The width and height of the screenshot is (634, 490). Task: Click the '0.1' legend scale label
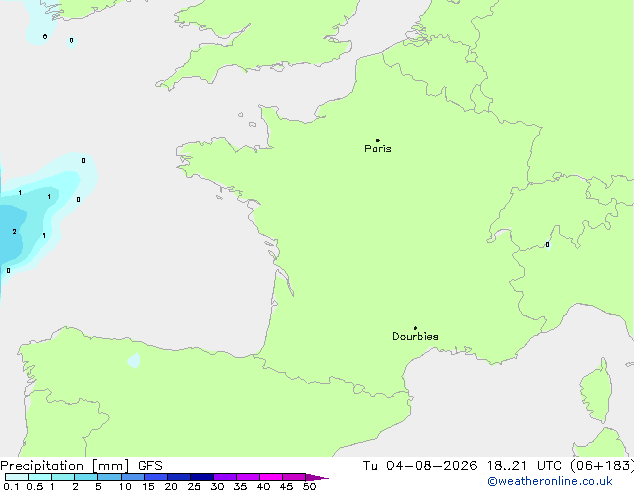tap(11, 486)
